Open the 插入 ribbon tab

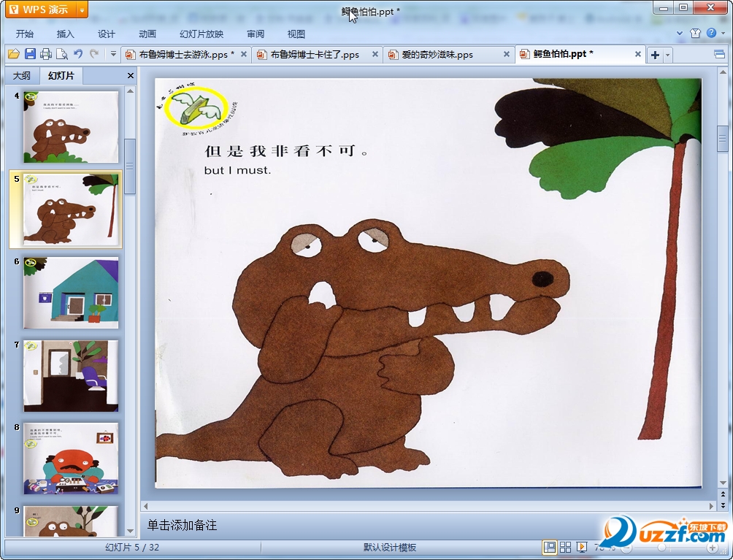pyautogui.click(x=66, y=34)
